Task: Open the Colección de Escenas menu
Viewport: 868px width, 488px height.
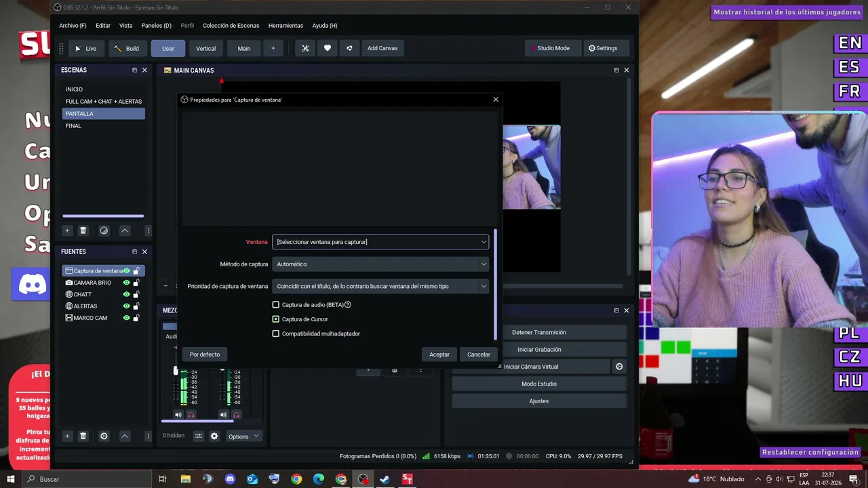Action: (x=231, y=26)
